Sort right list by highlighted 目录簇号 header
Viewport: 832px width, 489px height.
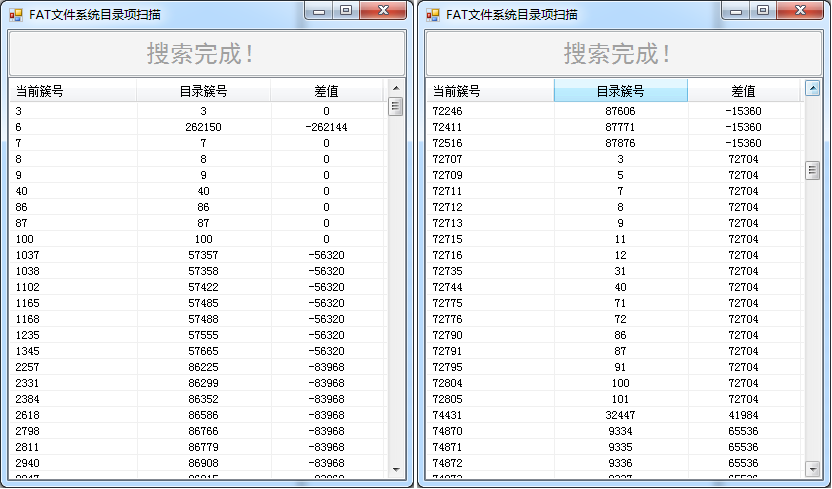click(x=620, y=91)
